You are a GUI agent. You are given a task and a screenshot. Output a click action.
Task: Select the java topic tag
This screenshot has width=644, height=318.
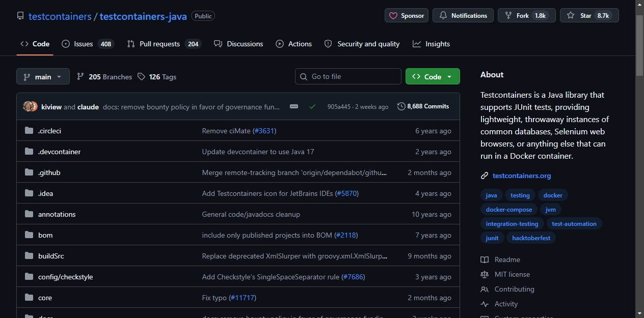click(491, 195)
